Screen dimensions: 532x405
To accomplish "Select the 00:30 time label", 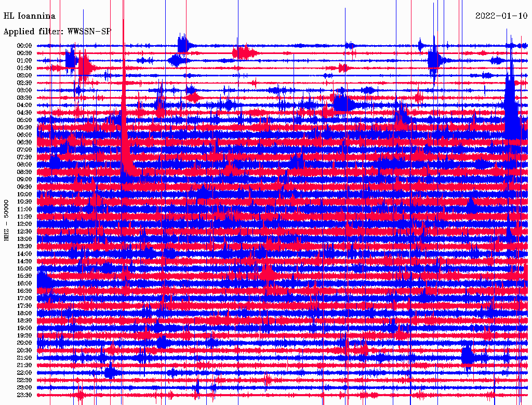I will pos(24,53).
